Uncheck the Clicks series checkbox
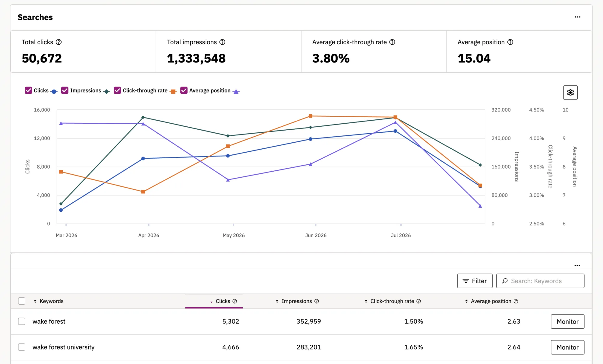 (x=28, y=90)
